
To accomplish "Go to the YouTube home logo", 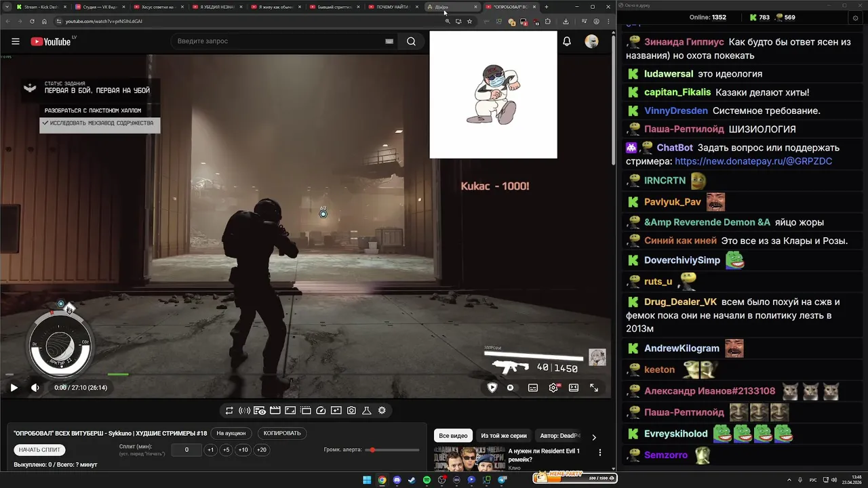I will pyautogui.click(x=51, y=41).
